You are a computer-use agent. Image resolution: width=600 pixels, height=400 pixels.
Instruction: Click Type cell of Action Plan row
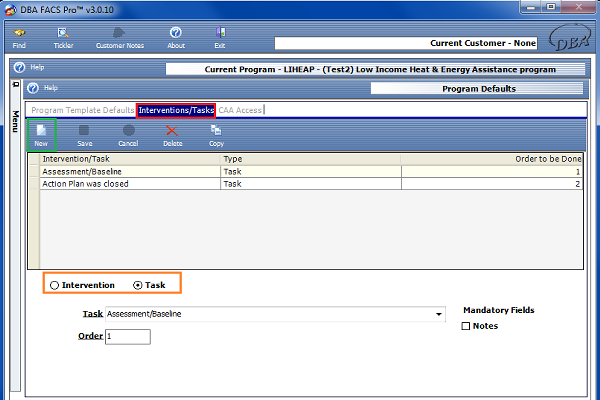pos(311,184)
